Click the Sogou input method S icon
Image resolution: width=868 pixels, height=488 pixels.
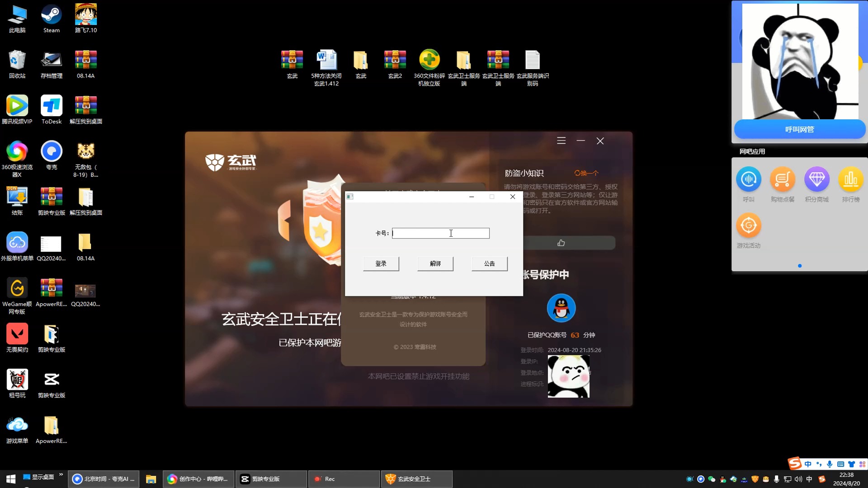[794, 464]
